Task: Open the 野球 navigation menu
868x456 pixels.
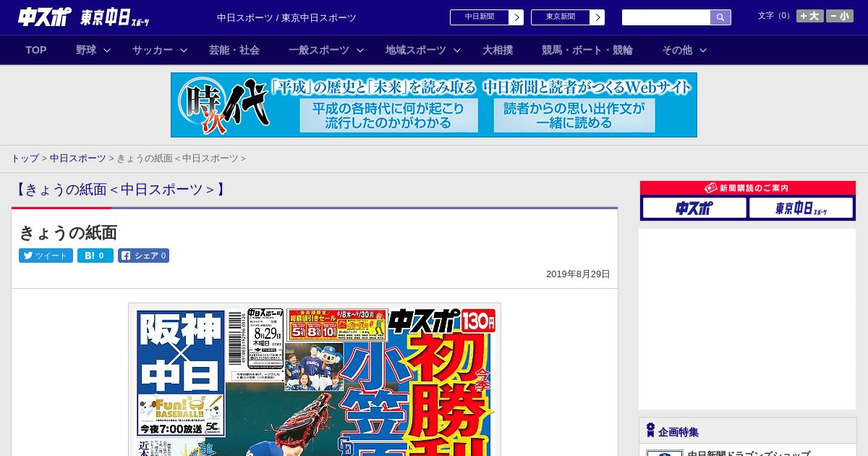Action: (86, 50)
